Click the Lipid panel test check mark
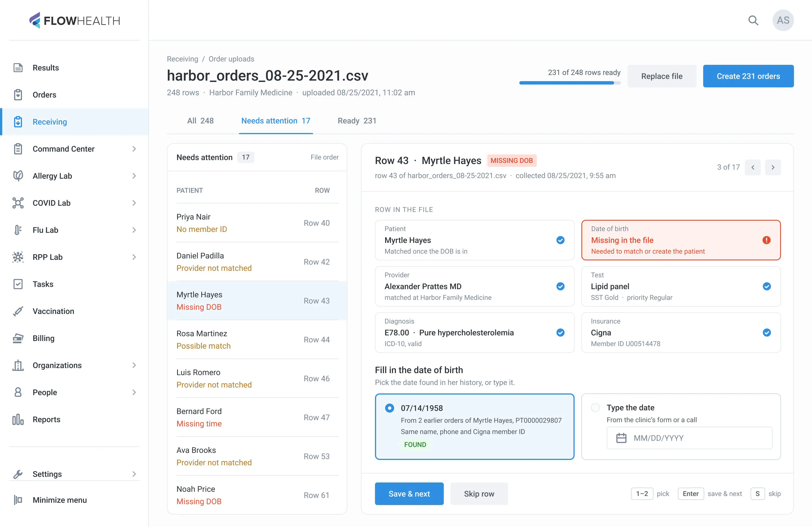The width and height of the screenshot is (812, 527). 767,287
